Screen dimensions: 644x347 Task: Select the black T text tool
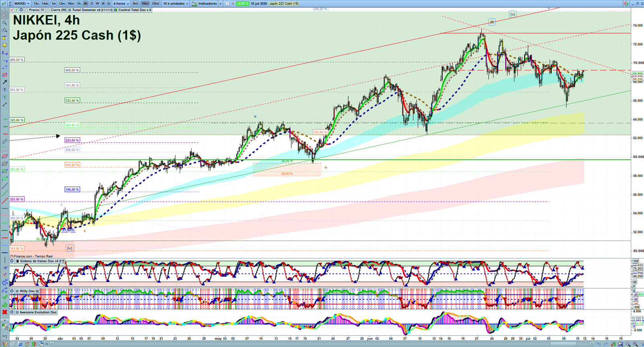[x=5, y=89]
